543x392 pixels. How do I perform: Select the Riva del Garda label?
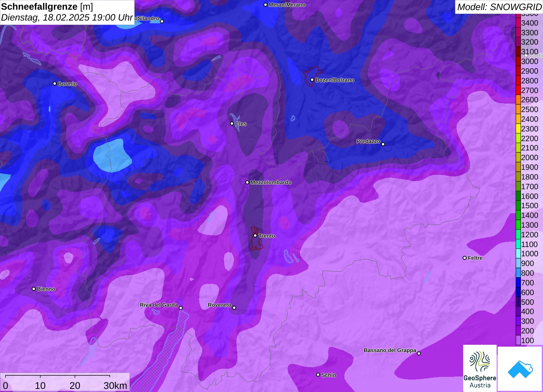[159, 305]
